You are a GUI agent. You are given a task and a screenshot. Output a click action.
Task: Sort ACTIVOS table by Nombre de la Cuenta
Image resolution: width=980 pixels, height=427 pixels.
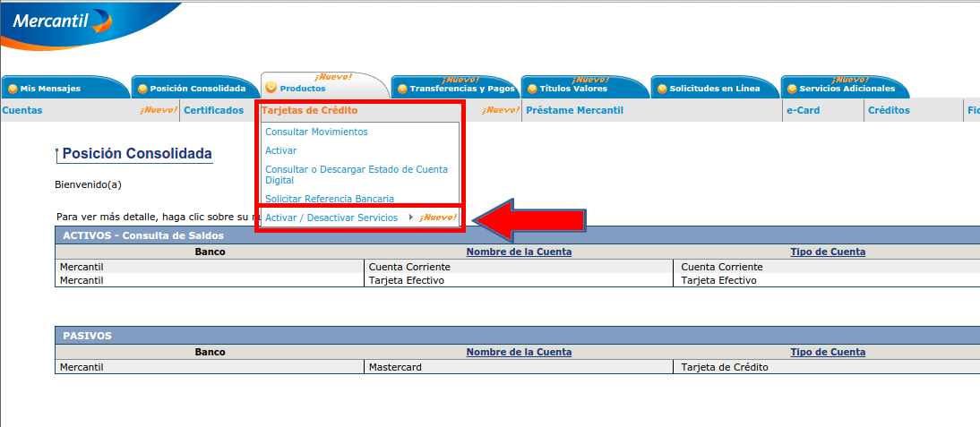pyautogui.click(x=519, y=252)
